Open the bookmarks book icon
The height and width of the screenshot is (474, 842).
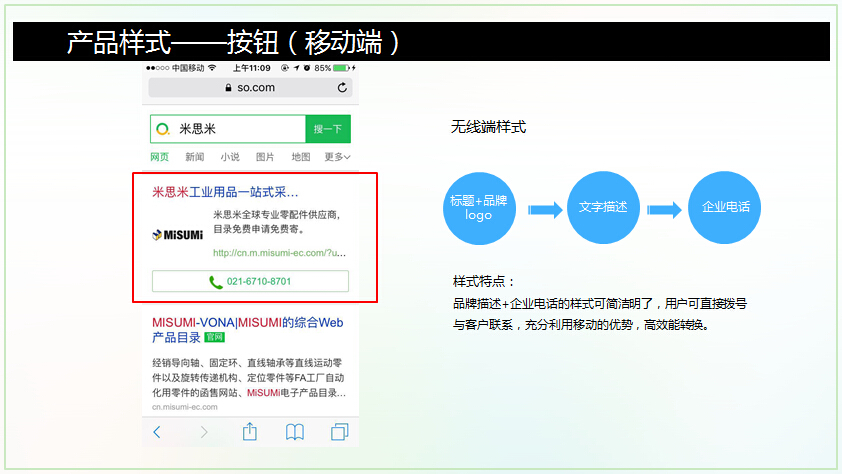[x=295, y=432]
